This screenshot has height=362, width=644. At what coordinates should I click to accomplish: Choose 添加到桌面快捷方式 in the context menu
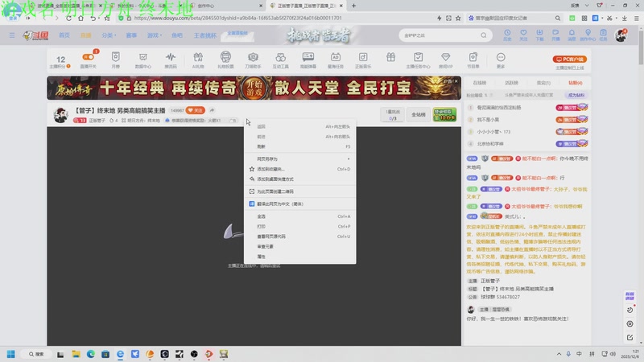point(299,179)
